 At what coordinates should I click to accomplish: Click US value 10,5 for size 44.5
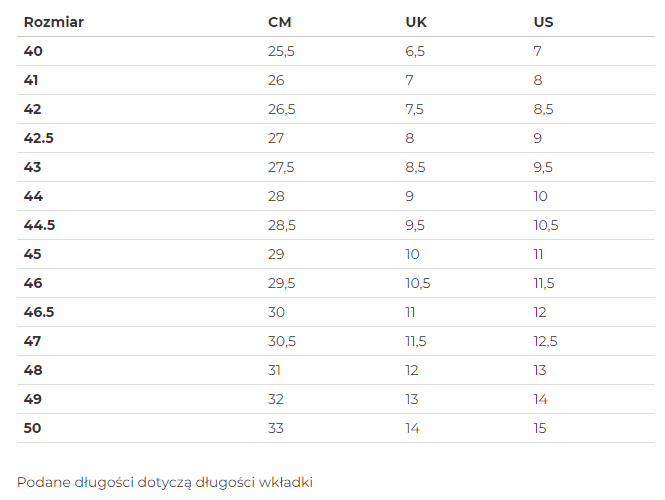(546, 225)
